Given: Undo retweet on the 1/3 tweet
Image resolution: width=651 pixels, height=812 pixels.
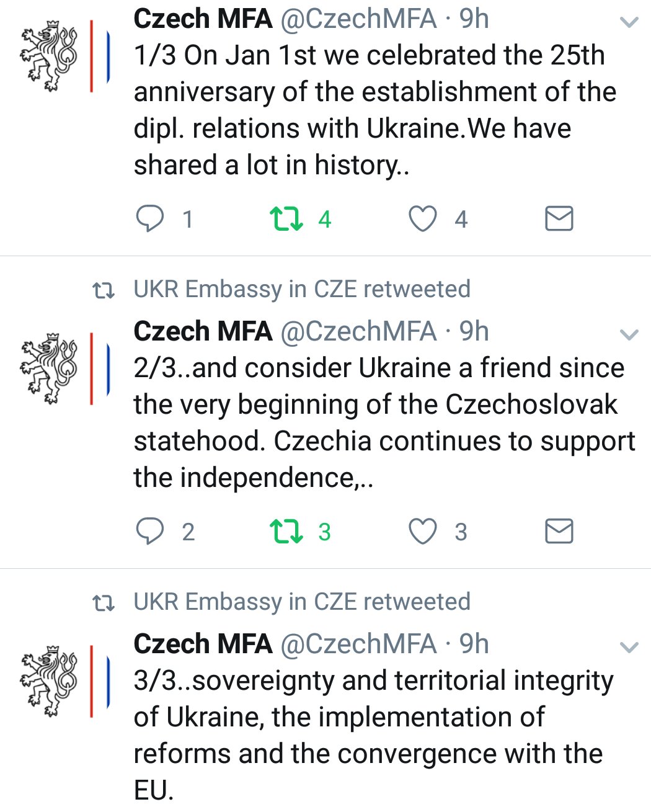Looking at the screenshot, I should click(x=286, y=219).
